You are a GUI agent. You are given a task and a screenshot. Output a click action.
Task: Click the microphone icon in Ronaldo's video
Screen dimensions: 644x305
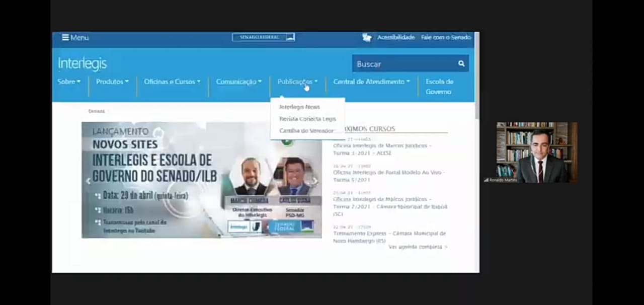point(486,180)
